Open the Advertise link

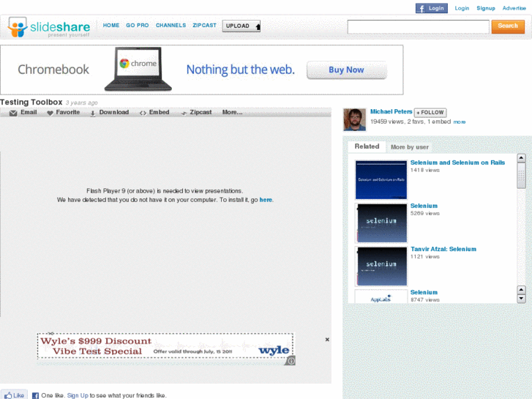(x=514, y=8)
